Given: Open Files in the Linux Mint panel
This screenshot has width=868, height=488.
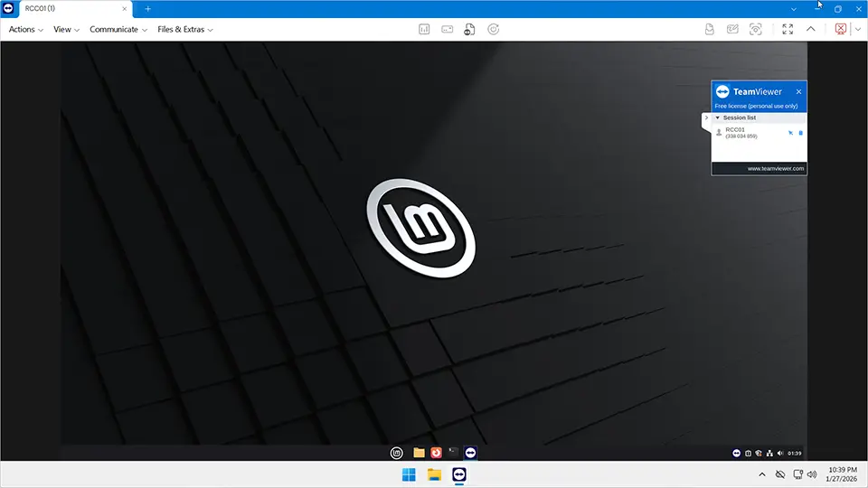Looking at the screenshot, I should click(x=419, y=453).
